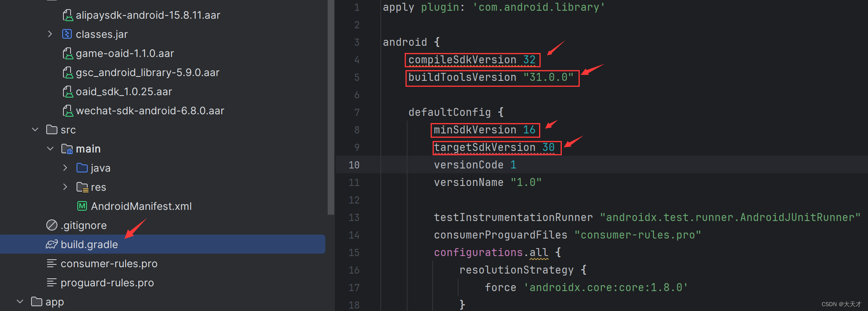
Task: Click the testInstrumentationRunner line
Action: pyautogui.click(x=648, y=217)
